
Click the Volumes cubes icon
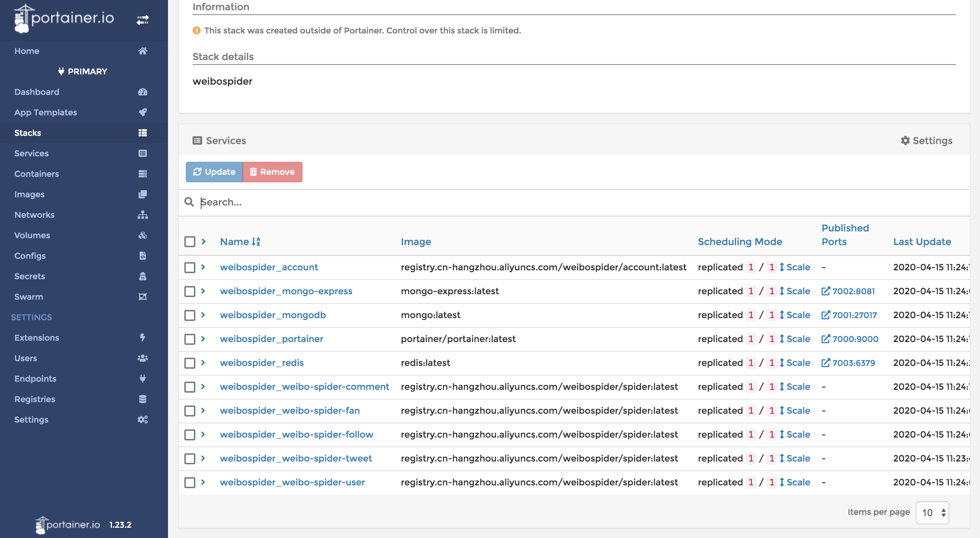pos(143,235)
